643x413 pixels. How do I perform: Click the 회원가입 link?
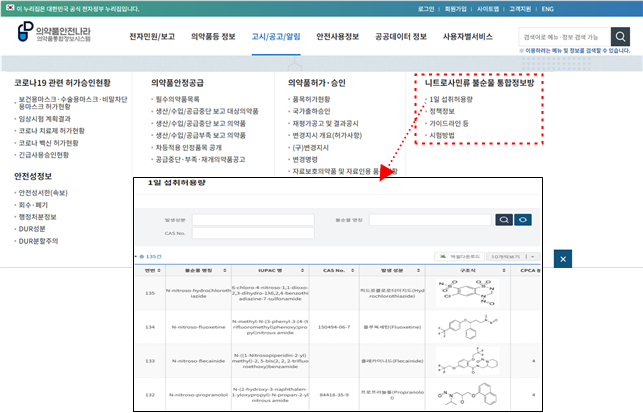(456, 9)
